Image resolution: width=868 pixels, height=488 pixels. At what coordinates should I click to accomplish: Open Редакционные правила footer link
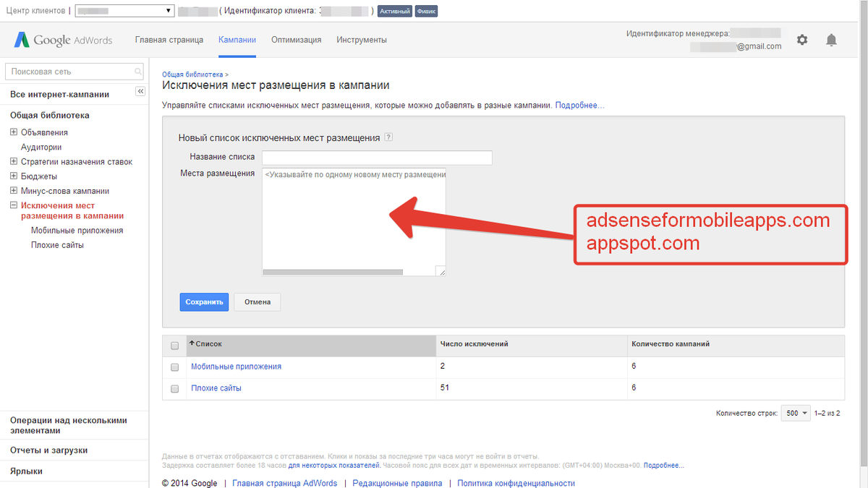coord(397,483)
